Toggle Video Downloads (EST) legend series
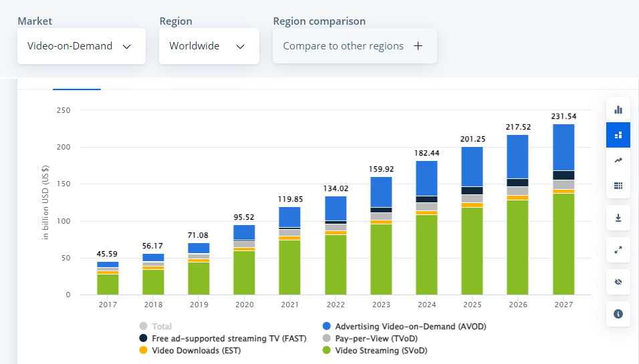The image size is (639, 364). tap(190, 350)
